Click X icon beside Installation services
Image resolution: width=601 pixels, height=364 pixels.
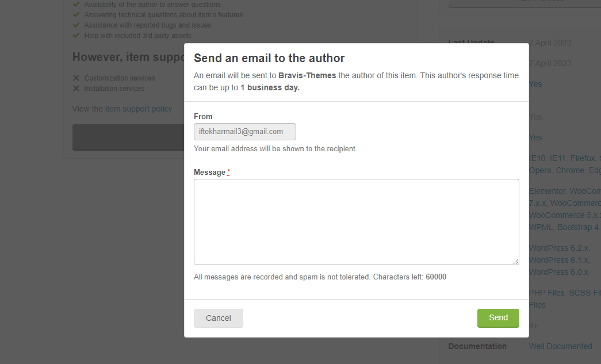(x=76, y=89)
